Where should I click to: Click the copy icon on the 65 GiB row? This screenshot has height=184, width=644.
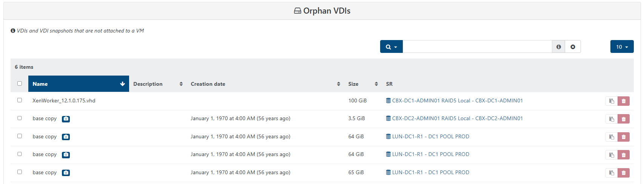[612, 173]
